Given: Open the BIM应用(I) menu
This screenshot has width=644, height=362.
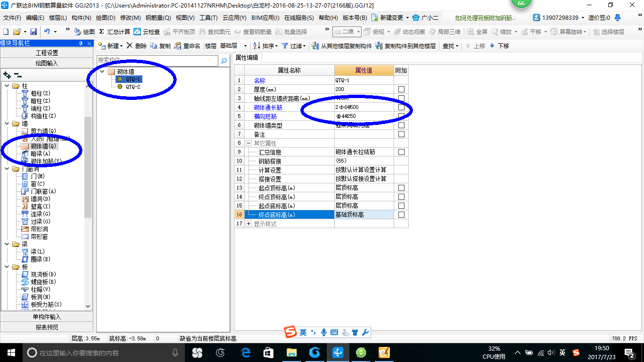Looking at the screenshot, I should 265,17.
